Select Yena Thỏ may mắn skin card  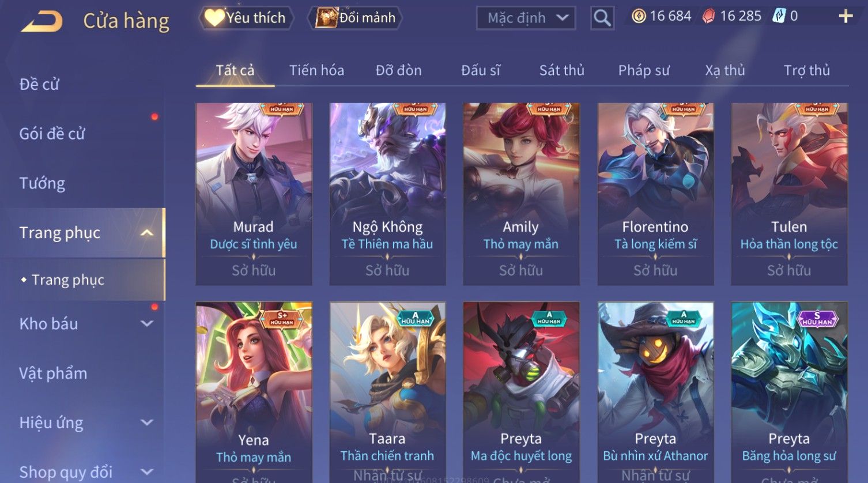pyautogui.click(x=254, y=393)
